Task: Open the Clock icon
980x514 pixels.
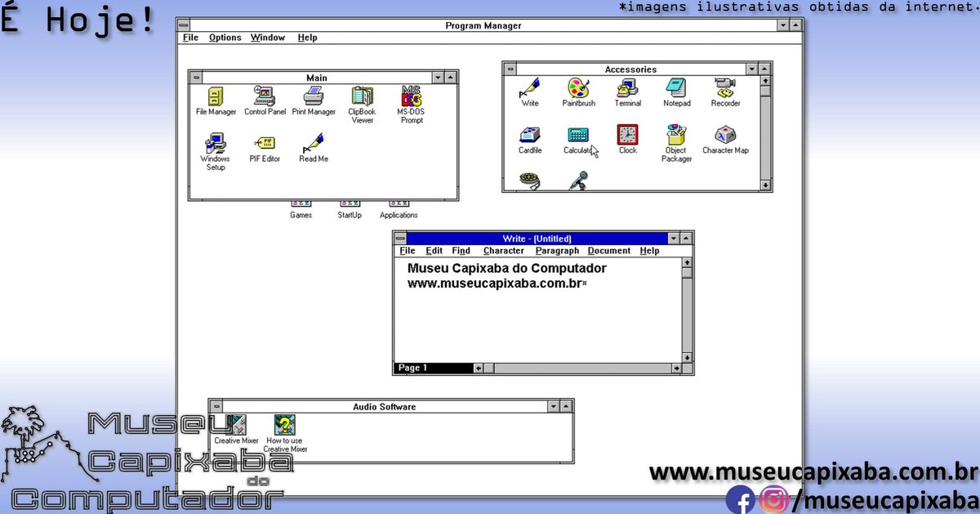Action: pyautogui.click(x=627, y=141)
